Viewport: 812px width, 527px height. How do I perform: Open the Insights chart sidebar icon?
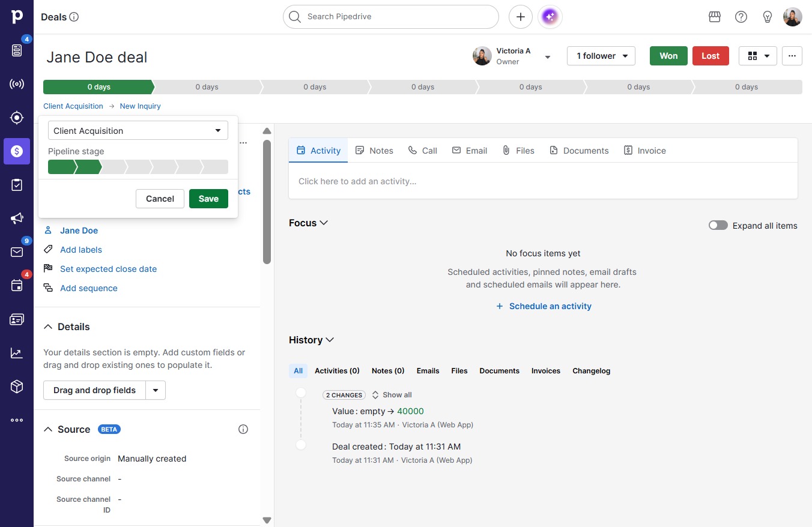click(x=17, y=353)
